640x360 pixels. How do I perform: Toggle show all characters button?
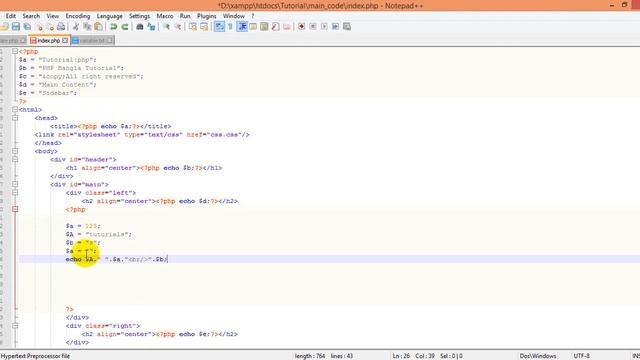tap(230, 27)
